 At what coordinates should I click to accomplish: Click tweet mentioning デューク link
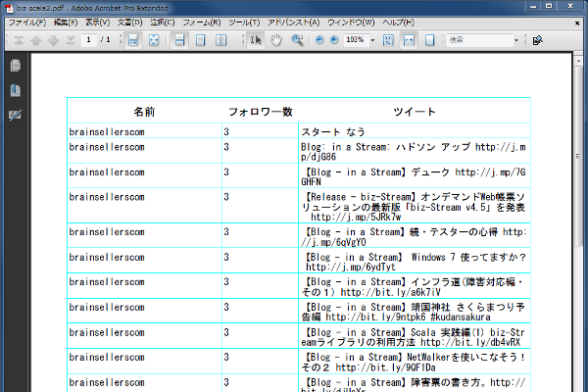click(414, 176)
